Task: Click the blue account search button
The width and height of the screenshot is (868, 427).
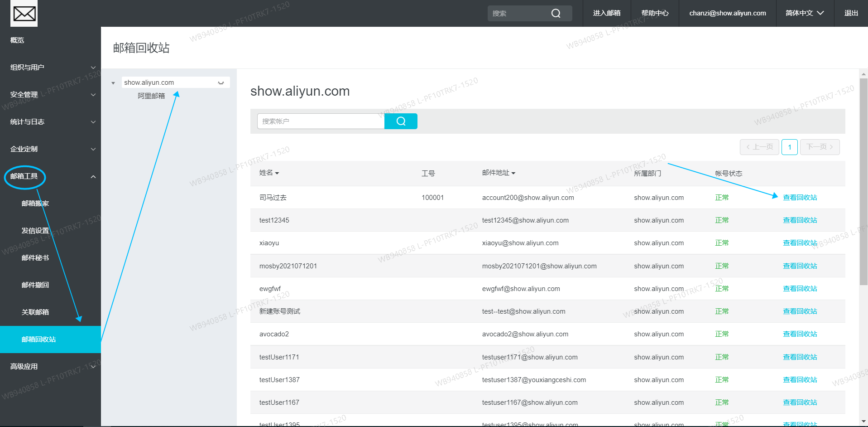Action: [x=401, y=121]
